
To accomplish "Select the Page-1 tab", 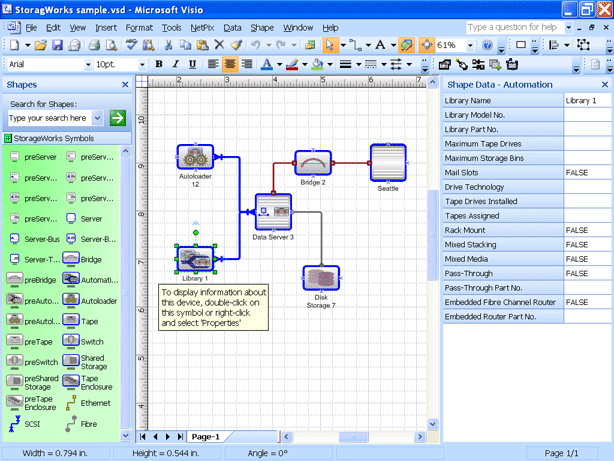I will (206, 437).
